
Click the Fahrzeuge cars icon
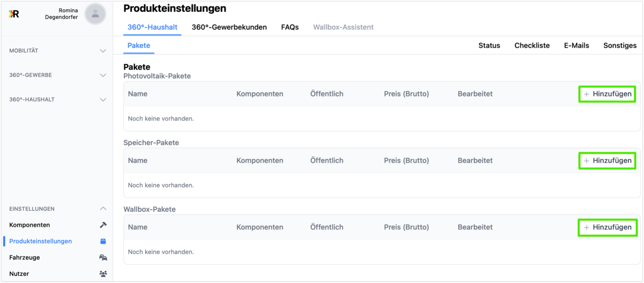click(x=103, y=258)
